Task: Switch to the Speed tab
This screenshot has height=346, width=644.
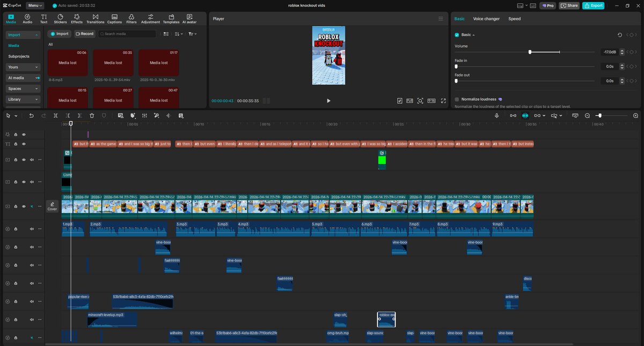Action: (x=515, y=19)
